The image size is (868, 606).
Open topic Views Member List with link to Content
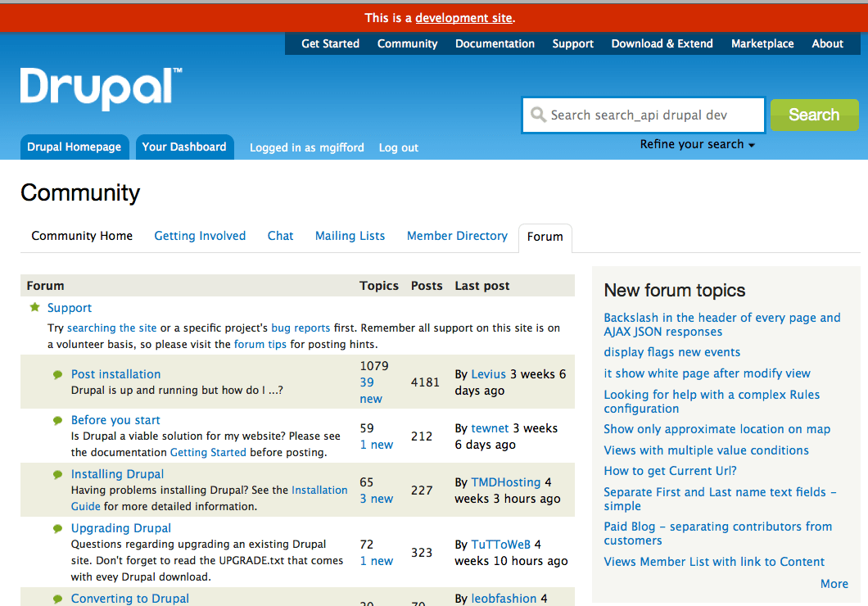click(x=714, y=562)
